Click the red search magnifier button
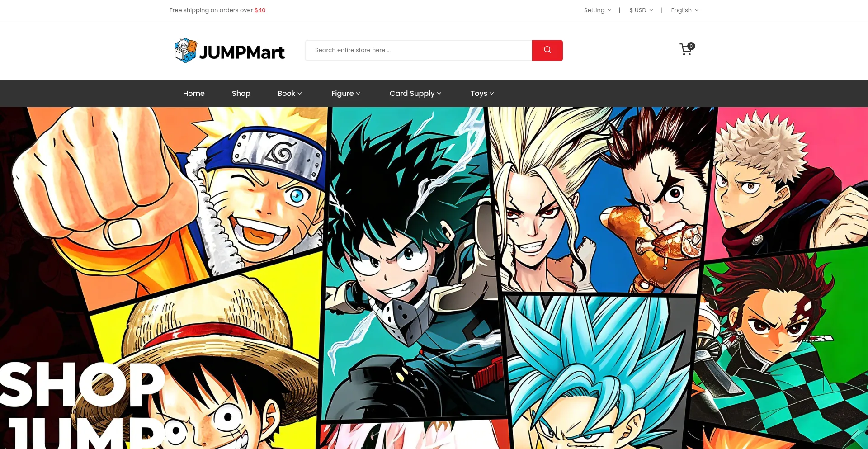868x449 pixels. (x=547, y=50)
